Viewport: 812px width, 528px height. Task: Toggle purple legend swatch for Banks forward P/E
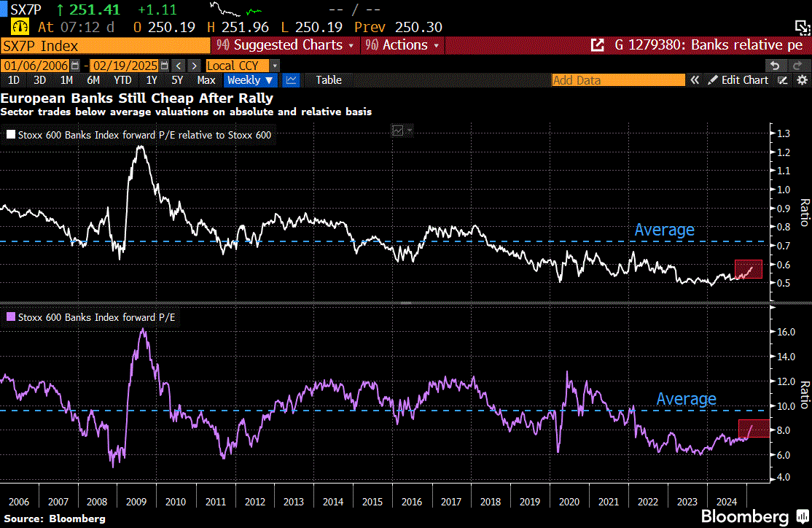10,317
